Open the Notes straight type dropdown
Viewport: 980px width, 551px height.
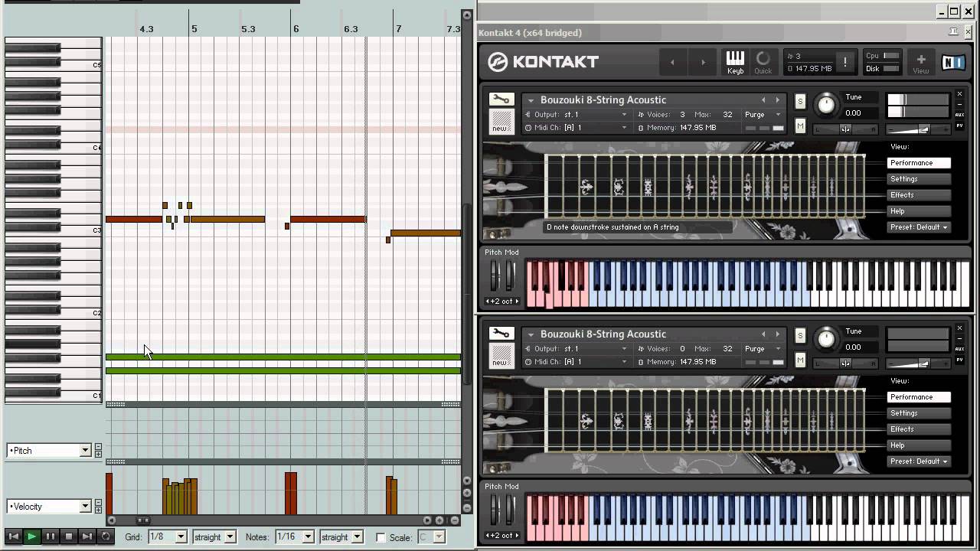coord(341,537)
